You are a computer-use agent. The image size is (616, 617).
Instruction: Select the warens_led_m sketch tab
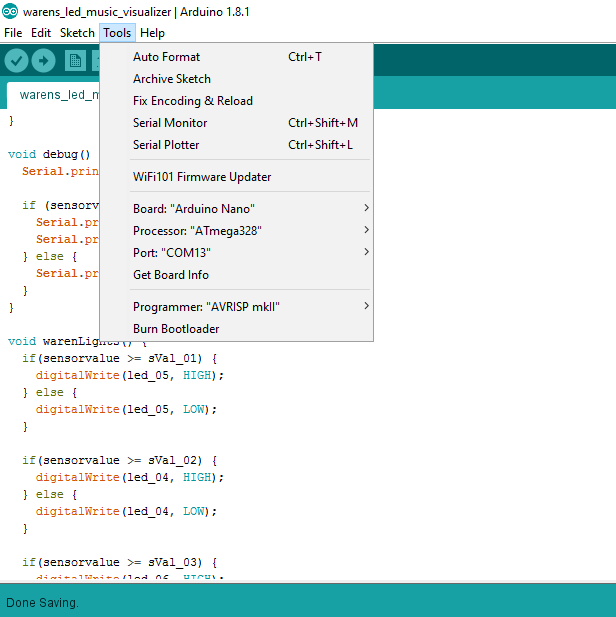53,95
